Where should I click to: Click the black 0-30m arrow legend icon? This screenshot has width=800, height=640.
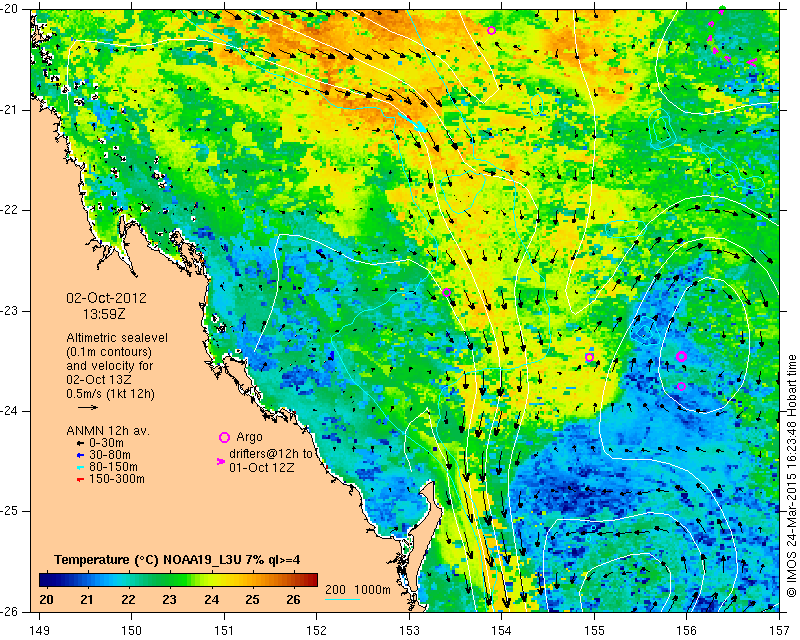(x=80, y=444)
